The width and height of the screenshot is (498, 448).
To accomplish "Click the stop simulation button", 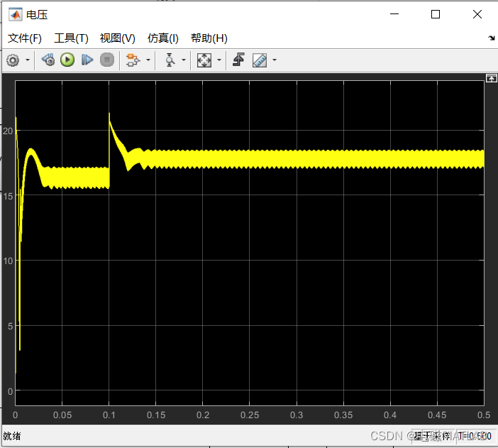I will pos(107,60).
